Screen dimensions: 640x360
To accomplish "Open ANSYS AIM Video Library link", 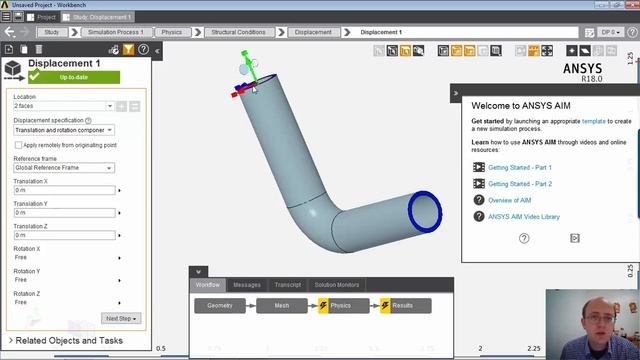I will [524, 216].
